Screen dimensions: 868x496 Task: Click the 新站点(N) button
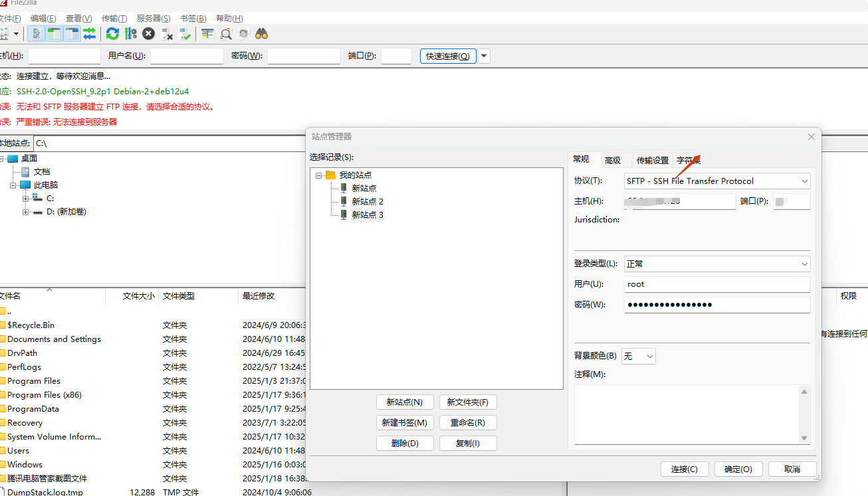pos(405,402)
